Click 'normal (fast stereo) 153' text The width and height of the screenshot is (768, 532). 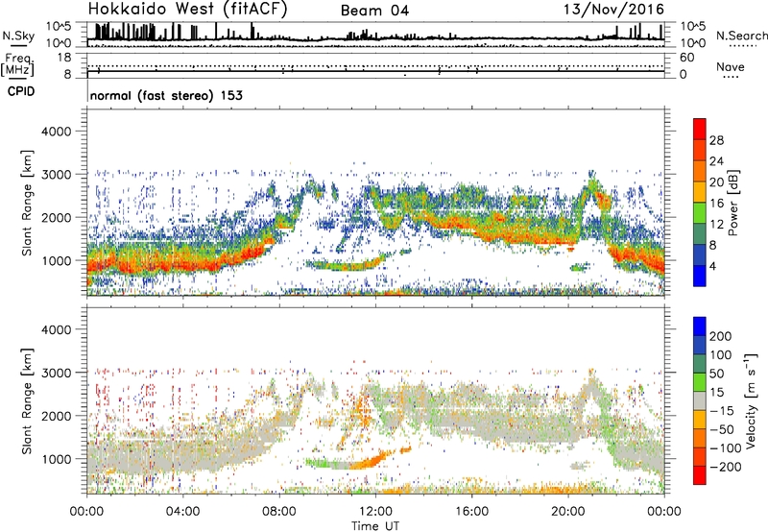[166, 95]
